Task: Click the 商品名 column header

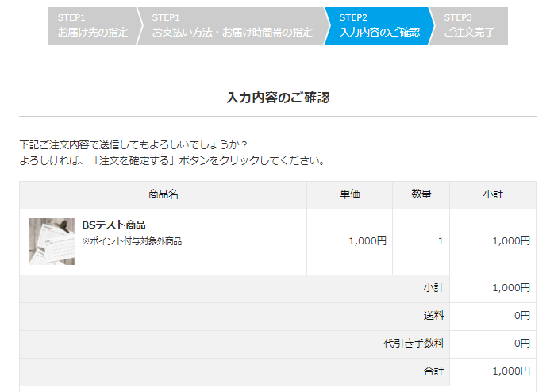Action: click(164, 194)
